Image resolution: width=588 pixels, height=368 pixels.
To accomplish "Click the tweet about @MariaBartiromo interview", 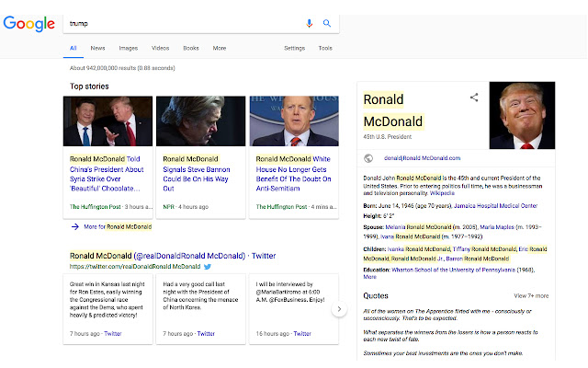I will [x=290, y=292].
